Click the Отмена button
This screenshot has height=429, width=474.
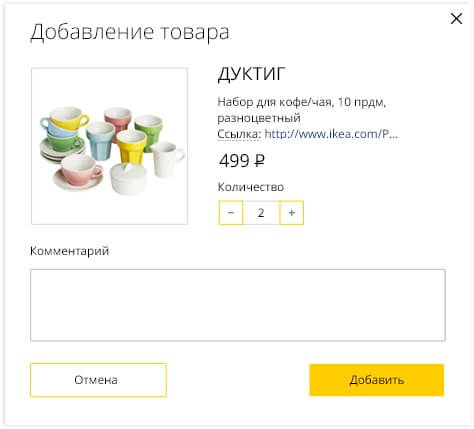[98, 380]
